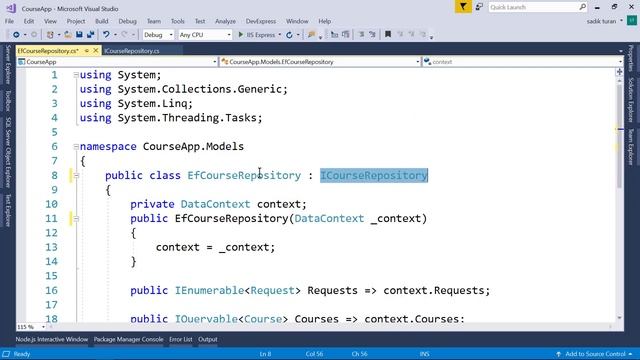Image resolution: width=640 pixels, height=360 pixels.
Task: Expand the IIS Express launch options arrow
Action: click(280, 35)
